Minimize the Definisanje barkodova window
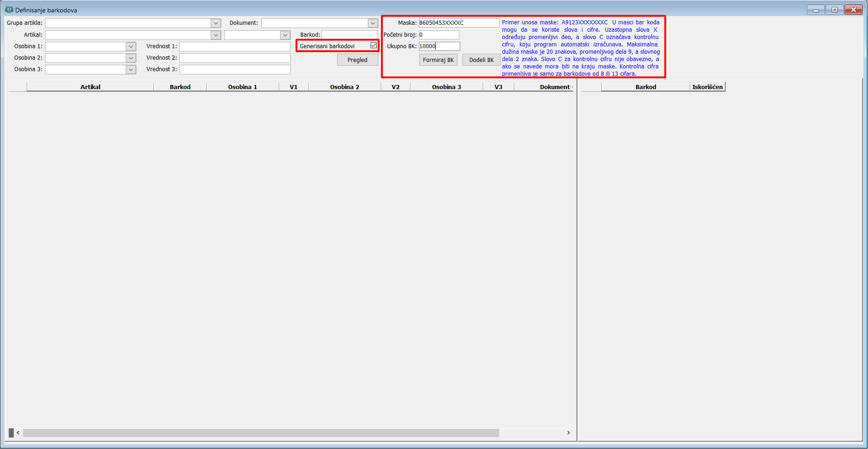Image resolution: width=868 pixels, height=449 pixels. [816, 10]
